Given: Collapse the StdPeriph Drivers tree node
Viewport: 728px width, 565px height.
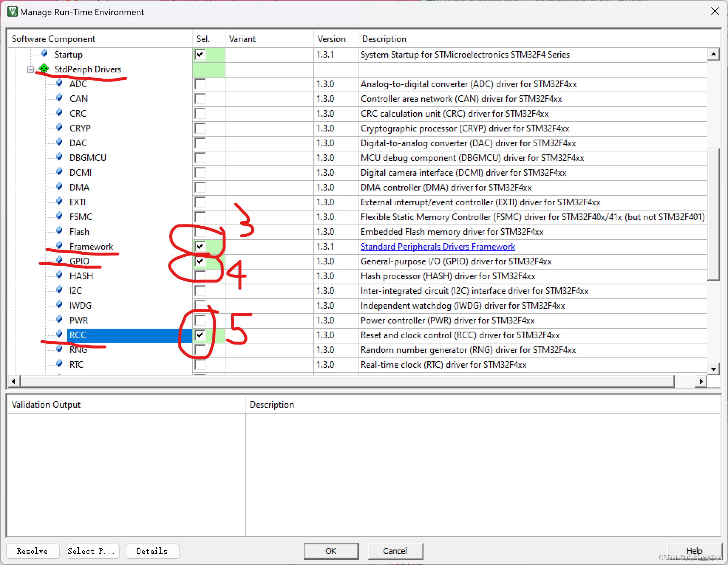Looking at the screenshot, I should click(31, 69).
